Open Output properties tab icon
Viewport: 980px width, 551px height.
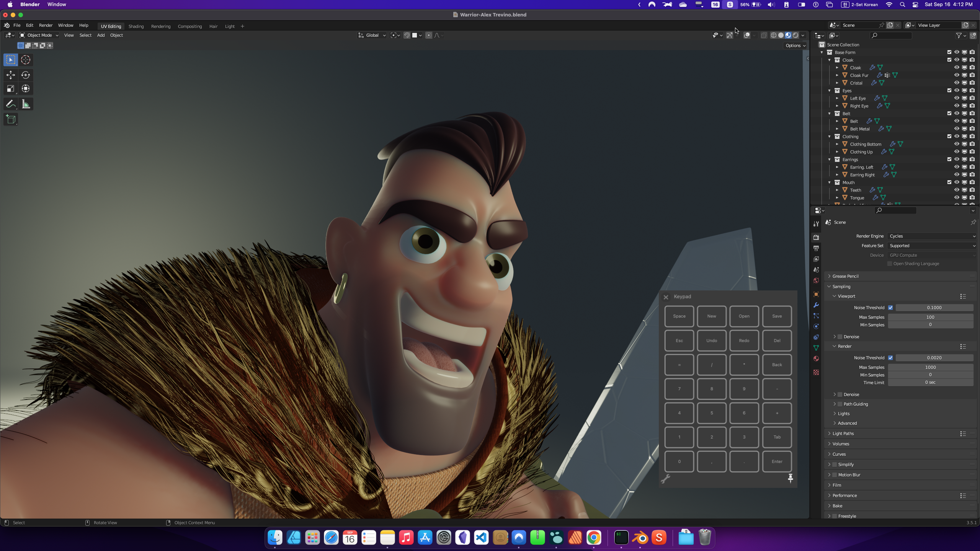point(816,248)
